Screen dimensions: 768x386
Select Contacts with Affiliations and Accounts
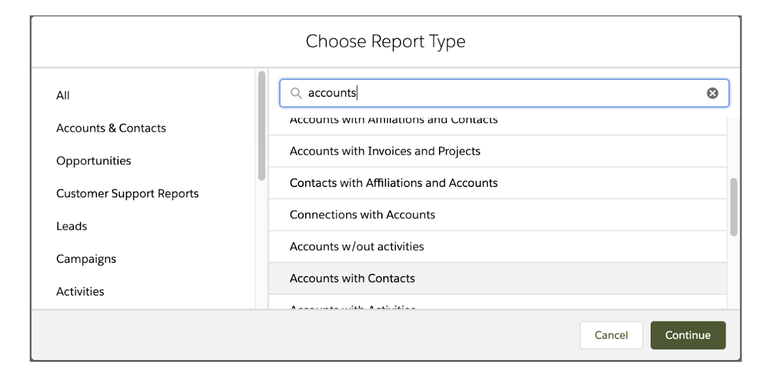click(x=498, y=183)
